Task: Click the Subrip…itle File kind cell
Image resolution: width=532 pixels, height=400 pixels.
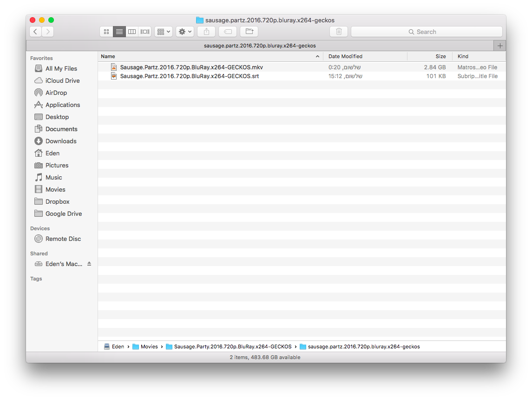Action: (478, 76)
